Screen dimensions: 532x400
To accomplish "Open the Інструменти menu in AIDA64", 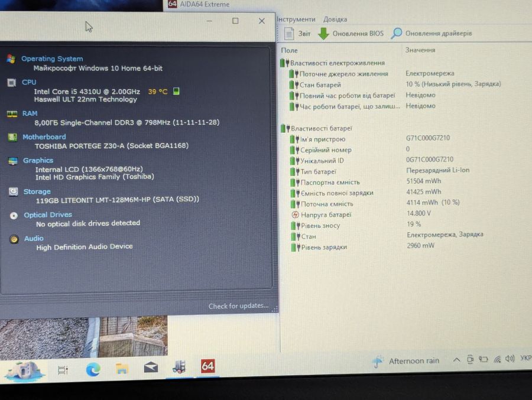I will pos(296,19).
